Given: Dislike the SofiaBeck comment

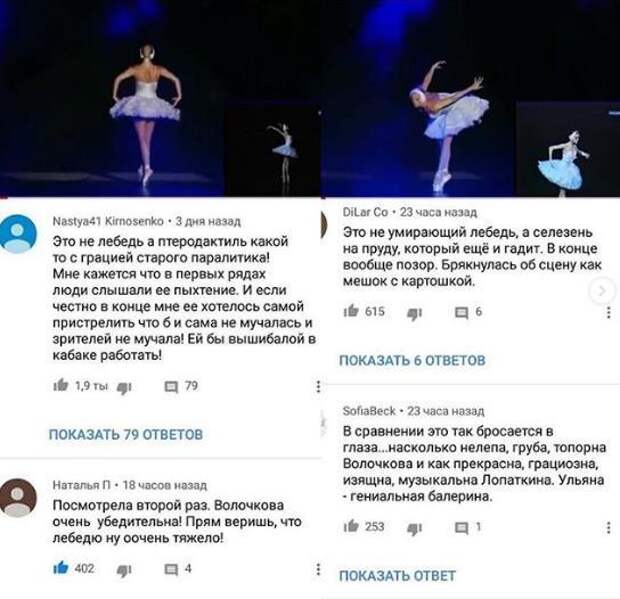Looking at the screenshot, I should 414,529.
